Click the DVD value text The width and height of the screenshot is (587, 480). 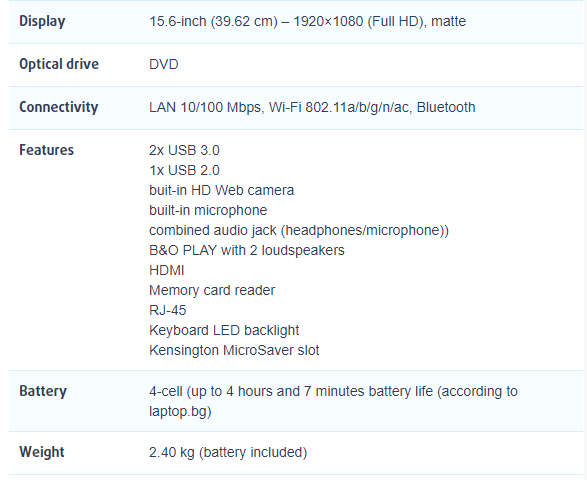tap(164, 64)
